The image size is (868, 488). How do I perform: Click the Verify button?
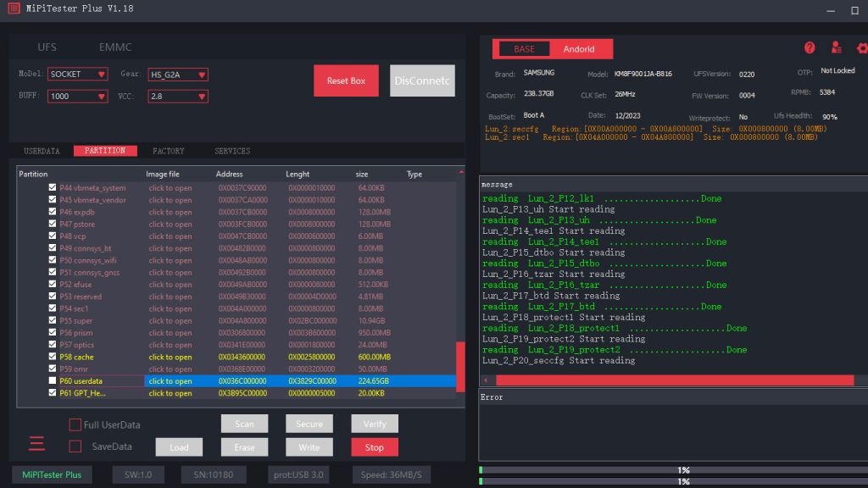click(x=374, y=424)
